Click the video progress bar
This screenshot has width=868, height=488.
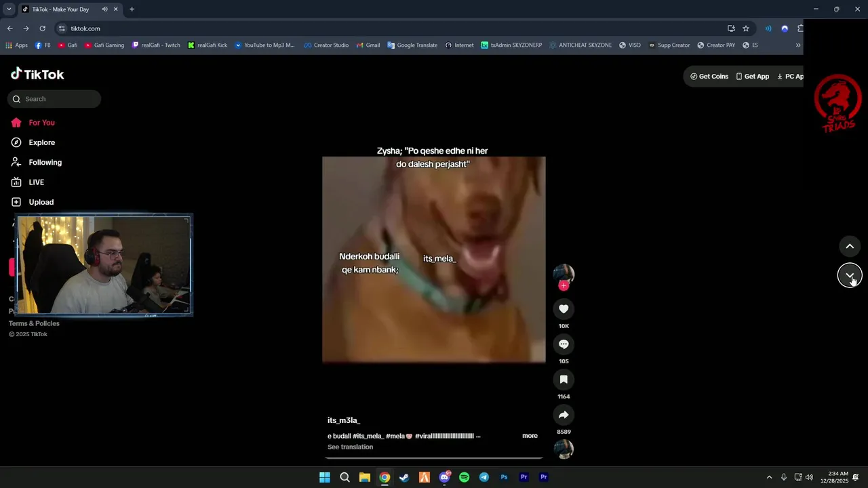(x=434, y=458)
